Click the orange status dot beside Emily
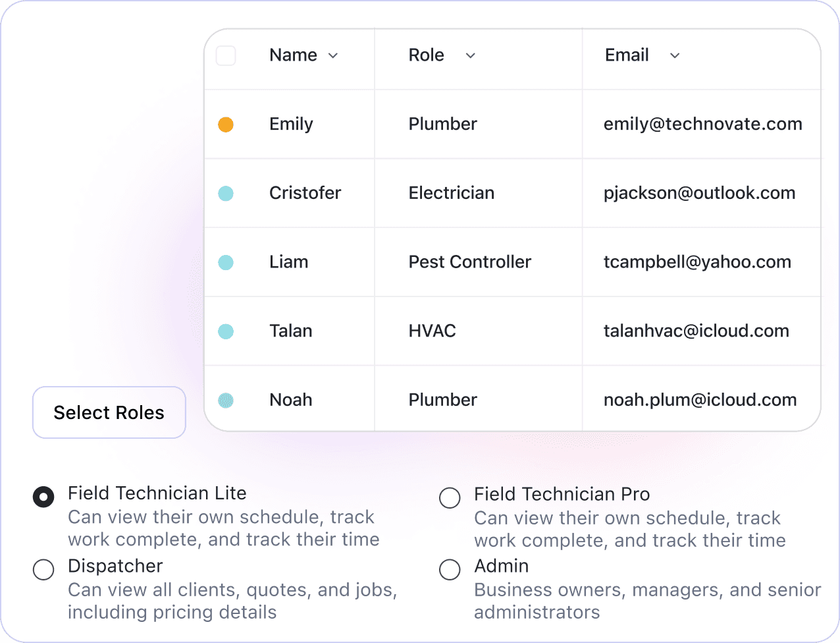 (226, 125)
